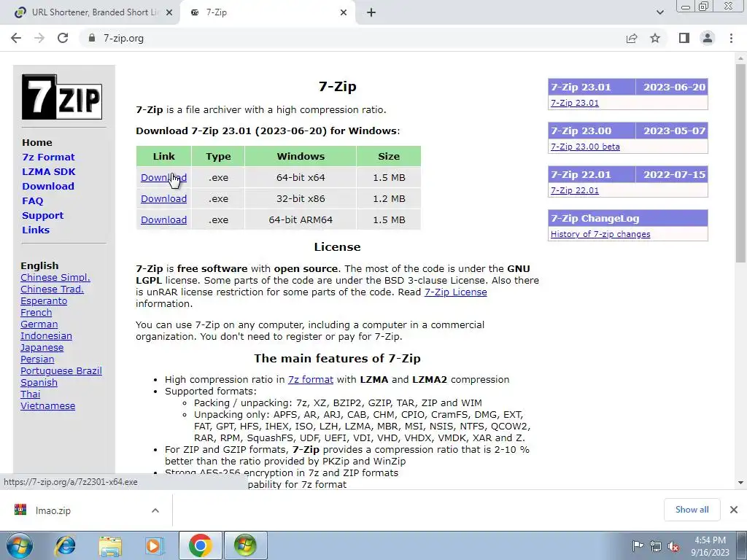The width and height of the screenshot is (747, 560).
Task: Open 7z Format in the sidebar
Action: (x=48, y=157)
